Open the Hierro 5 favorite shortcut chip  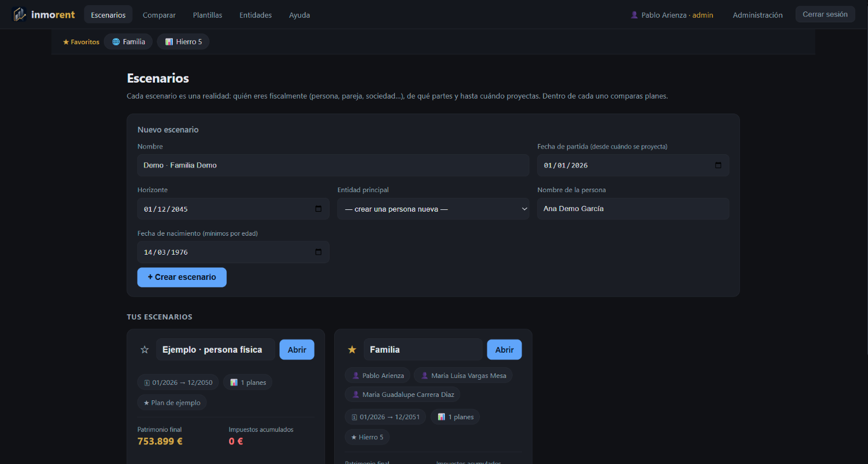click(x=183, y=42)
